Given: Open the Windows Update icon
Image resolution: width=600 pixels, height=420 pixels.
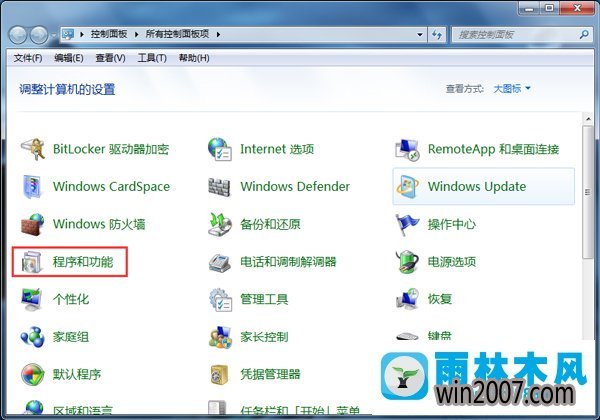Looking at the screenshot, I should pos(407,187).
